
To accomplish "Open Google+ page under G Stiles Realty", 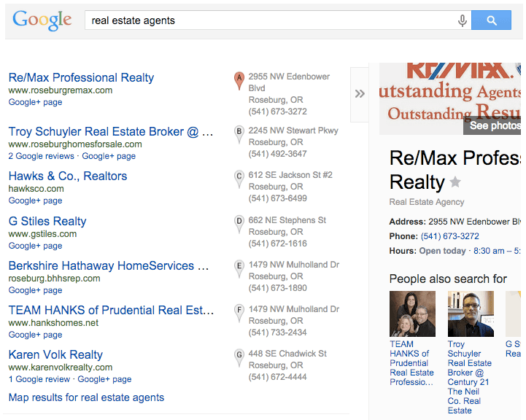I will 35,246.
